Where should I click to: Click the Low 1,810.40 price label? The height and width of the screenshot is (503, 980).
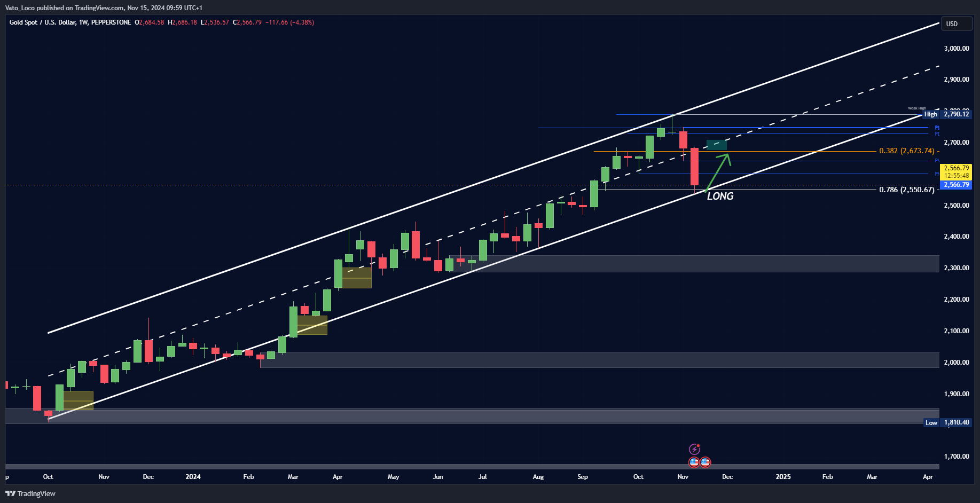coord(947,422)
